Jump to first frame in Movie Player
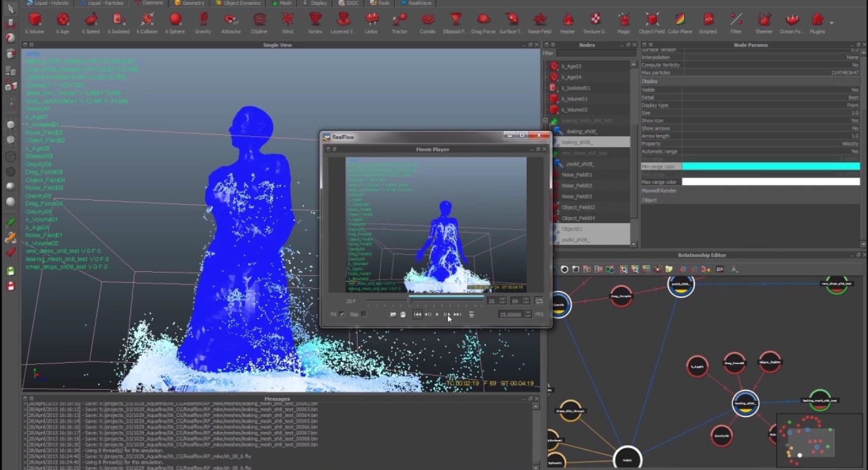 (417, 315)
